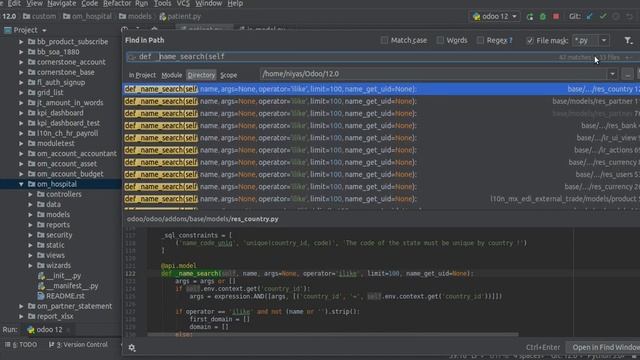This screenshot has width=640, height=360.
Task: Enable the Regex checkbox
Action: [x=480, y=40]
